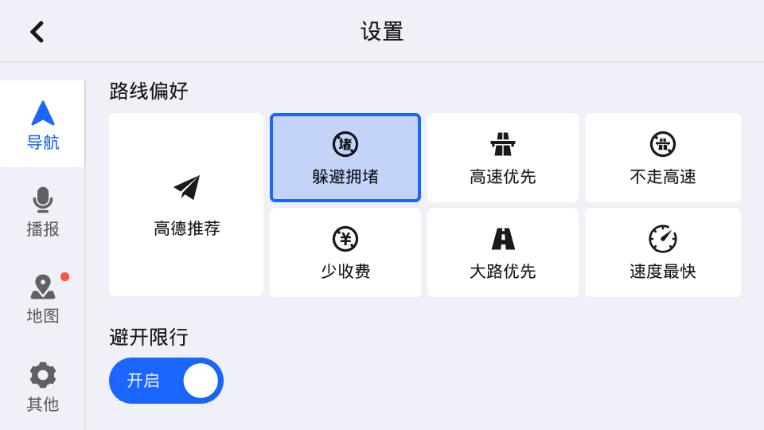
Task: Go back using the top-left arrow
Action: point(37,32)
